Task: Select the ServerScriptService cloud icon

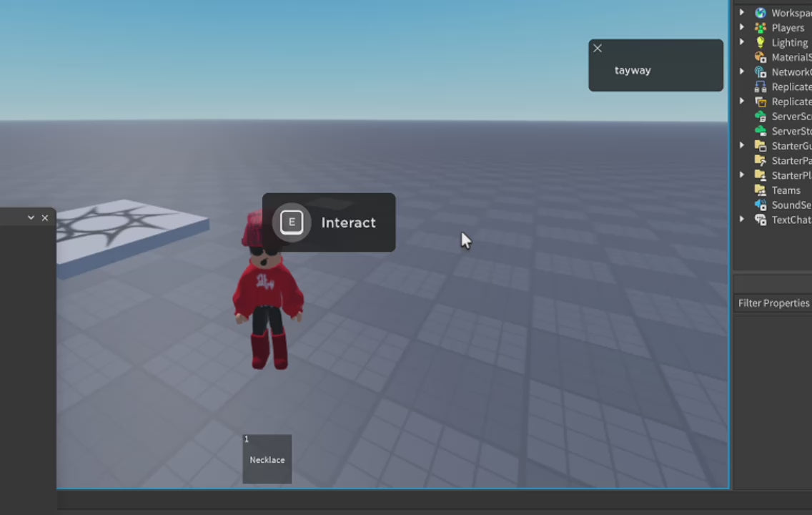Action: [761, 117]
